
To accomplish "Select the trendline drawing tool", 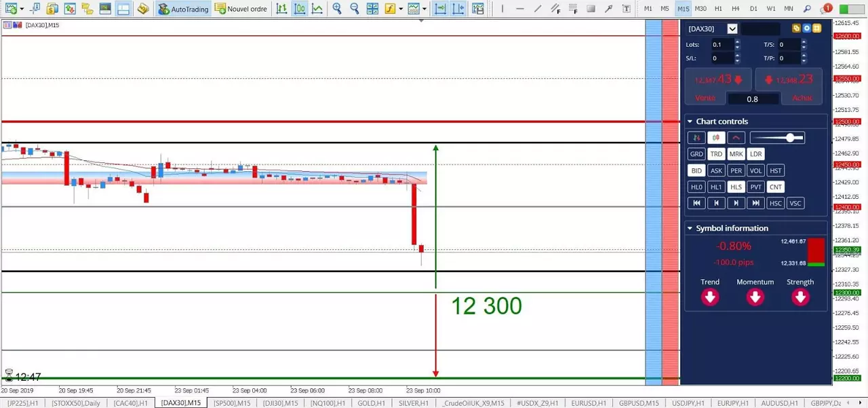I will [x=538, y=9].
